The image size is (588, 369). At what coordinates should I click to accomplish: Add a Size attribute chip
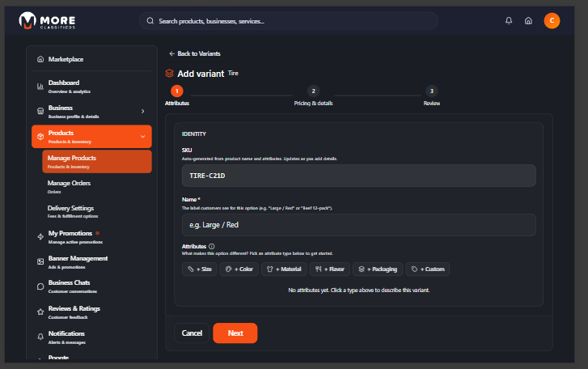click(201, 269)
